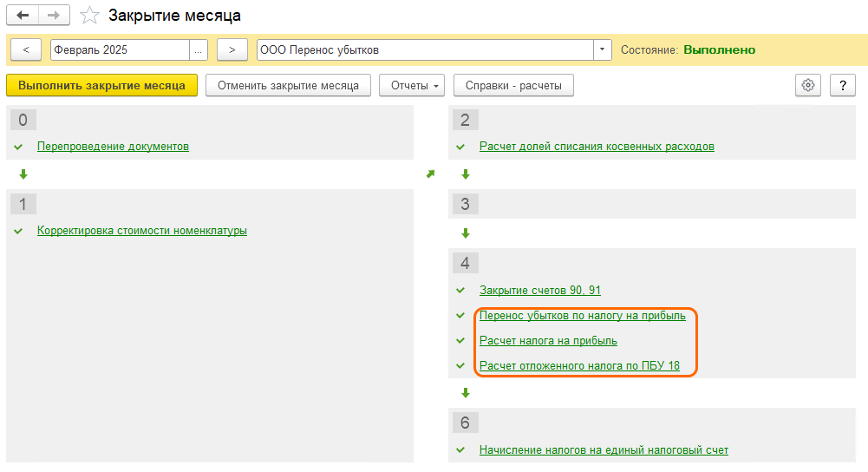Go to previous month period
868x472 pixels.
pyautogui.click(x=26, y=49)
